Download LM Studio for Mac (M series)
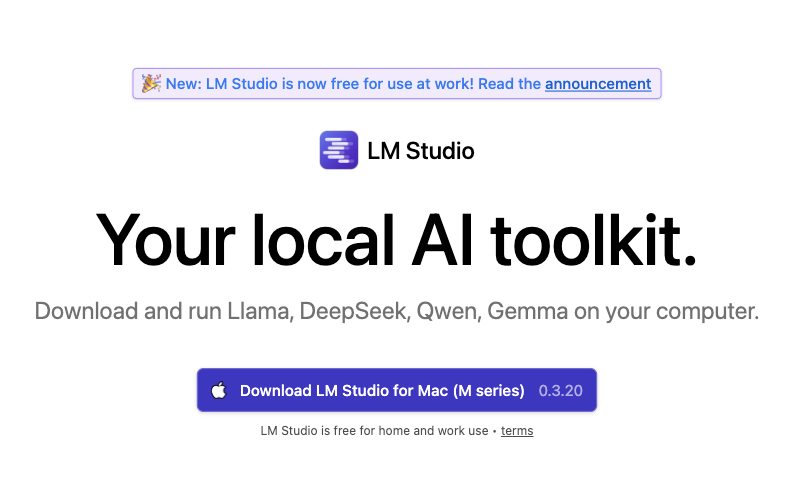 tap(396, 390)
